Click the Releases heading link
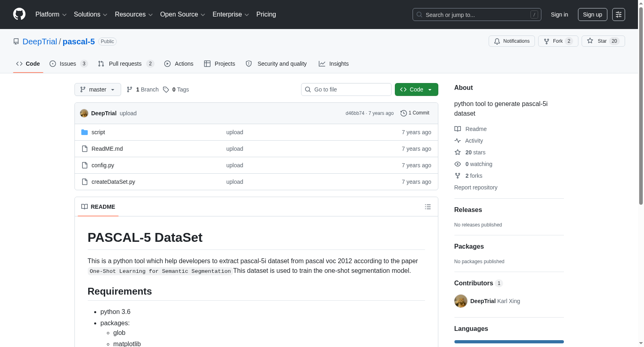 pos(468,210)
